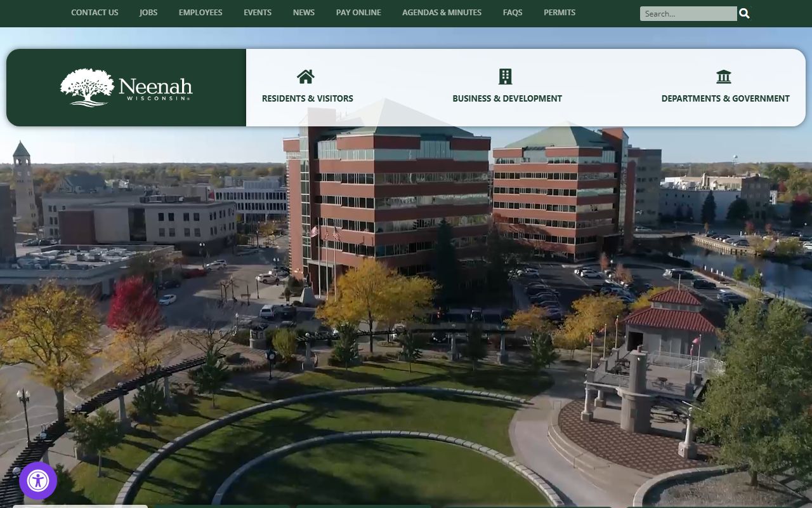The image size is (812, 508).
Task: Open the News page
Action: (304, 13)
